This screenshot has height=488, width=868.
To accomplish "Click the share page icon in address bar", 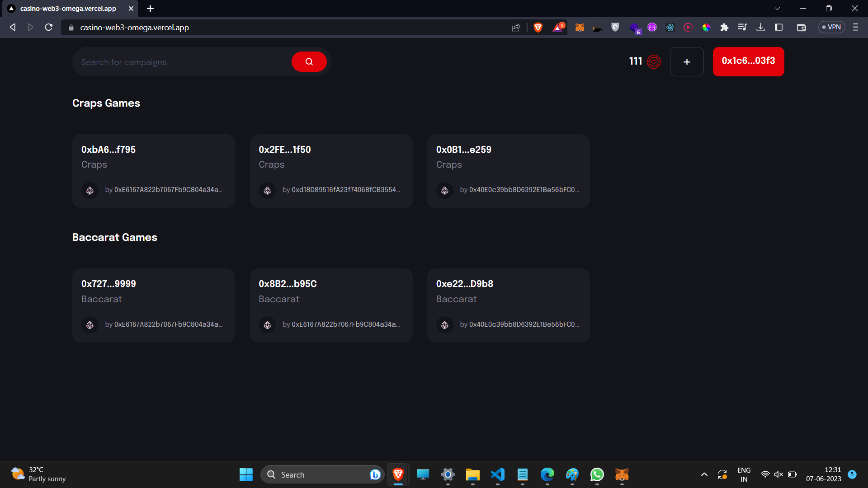I will click(x=516, y=28).
